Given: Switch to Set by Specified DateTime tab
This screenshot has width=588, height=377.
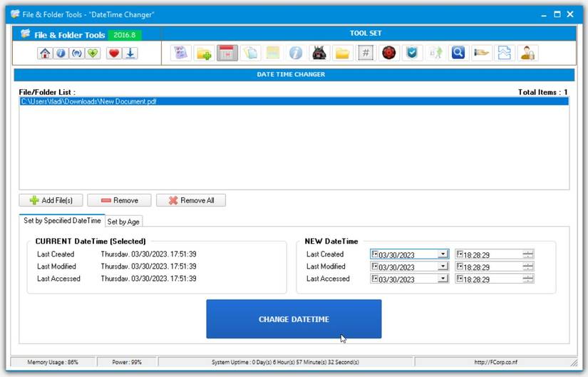Looking at the screenshot, I should coord(62,221).
